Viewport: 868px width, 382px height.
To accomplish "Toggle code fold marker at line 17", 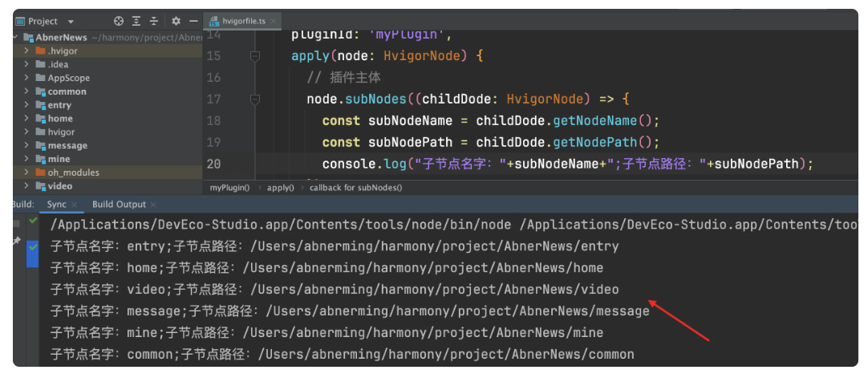I will pos(254,100).
